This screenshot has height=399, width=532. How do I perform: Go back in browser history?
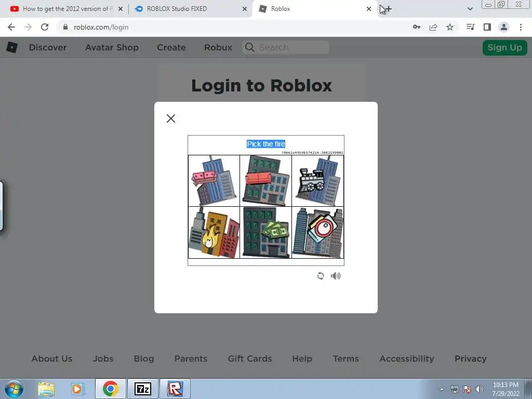tap(11, 27)
